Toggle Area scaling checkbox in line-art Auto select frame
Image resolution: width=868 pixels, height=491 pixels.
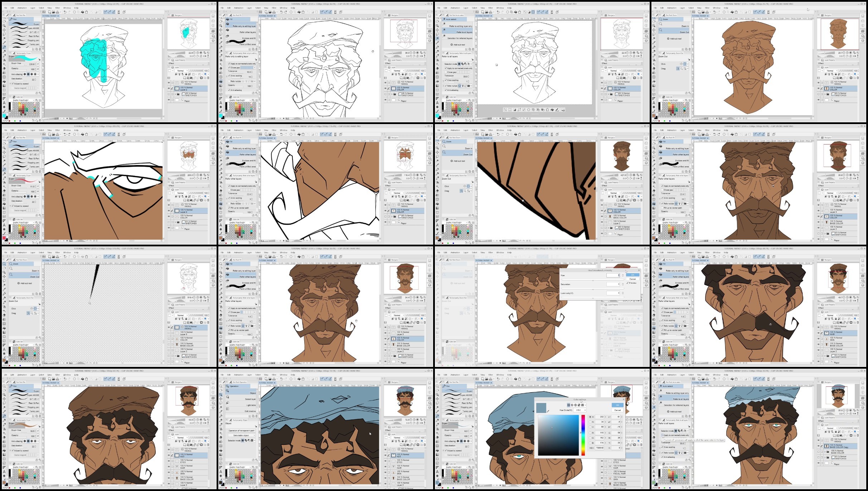(446, 80)
